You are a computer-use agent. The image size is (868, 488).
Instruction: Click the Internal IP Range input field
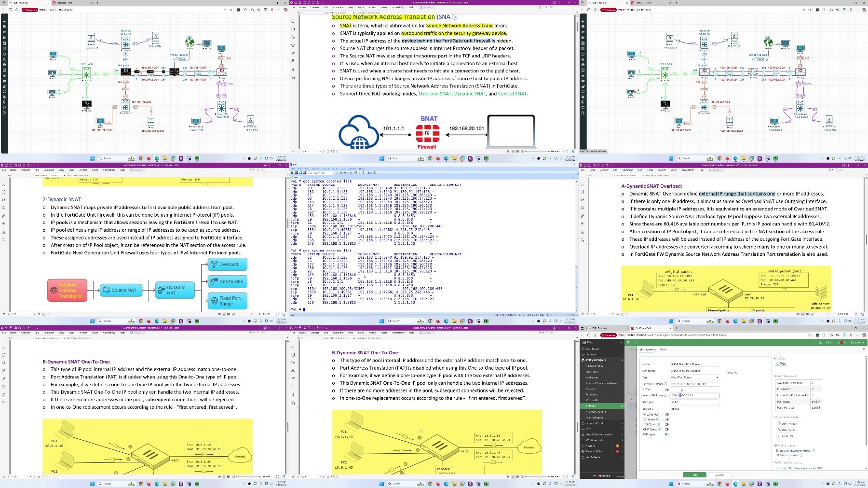point(694,395)
